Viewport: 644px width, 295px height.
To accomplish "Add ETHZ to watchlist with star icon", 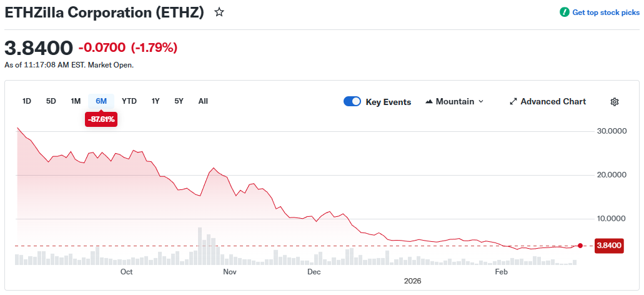I will pos(219,12).
